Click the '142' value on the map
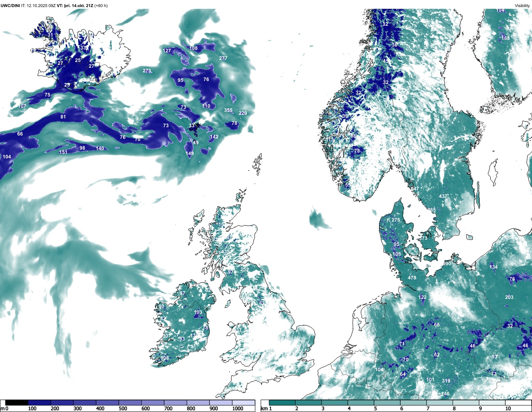 pos(214,137)
